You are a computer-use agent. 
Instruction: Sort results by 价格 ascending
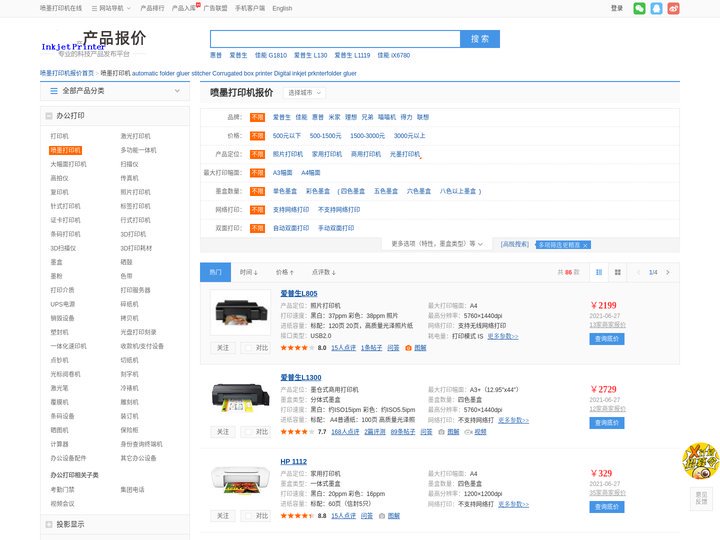[285, 272]
